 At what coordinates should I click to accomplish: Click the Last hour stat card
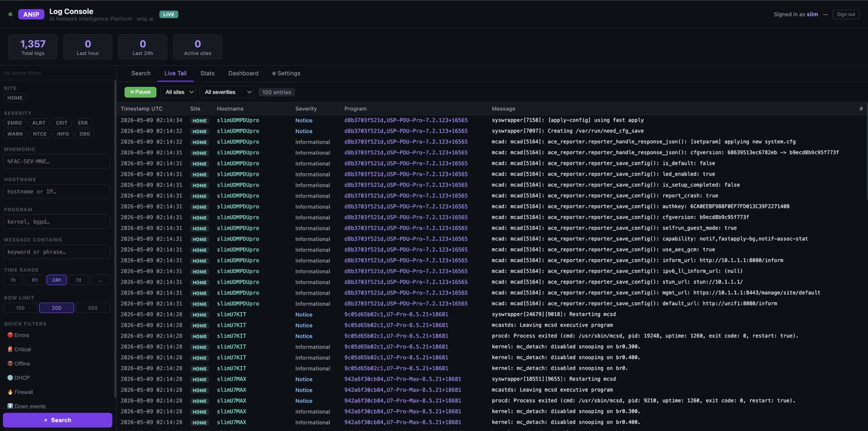point(88,47)
